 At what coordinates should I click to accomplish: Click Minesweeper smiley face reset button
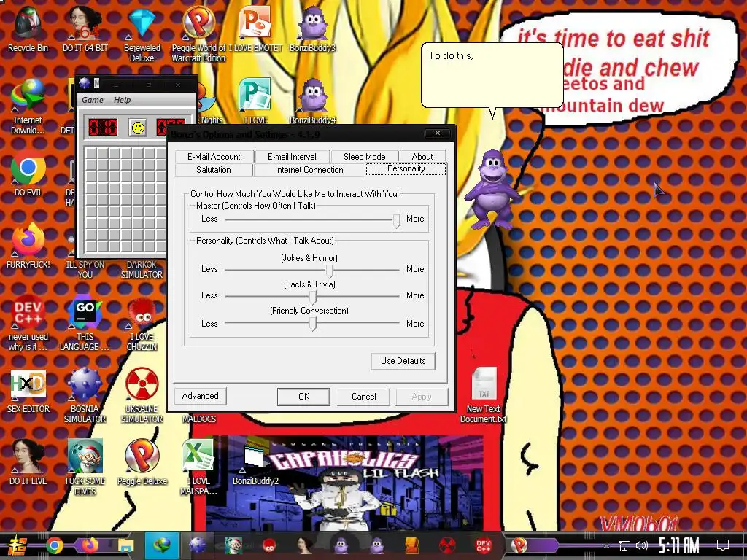(x=138, y=128)
